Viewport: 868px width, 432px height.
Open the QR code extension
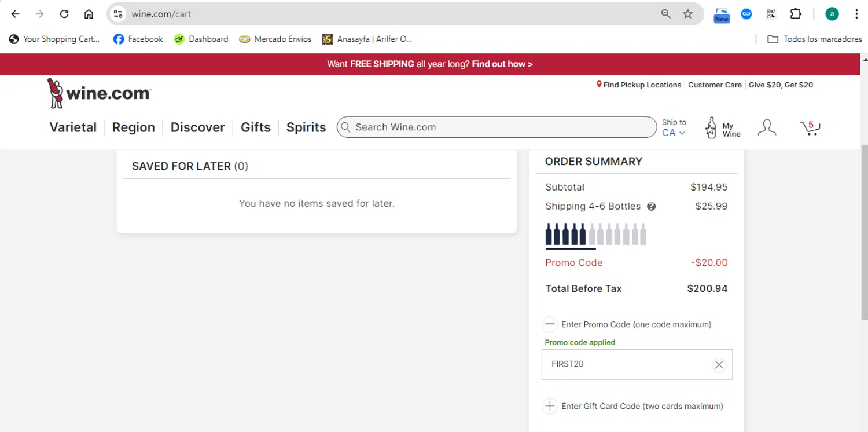click(x=771, y=14)
